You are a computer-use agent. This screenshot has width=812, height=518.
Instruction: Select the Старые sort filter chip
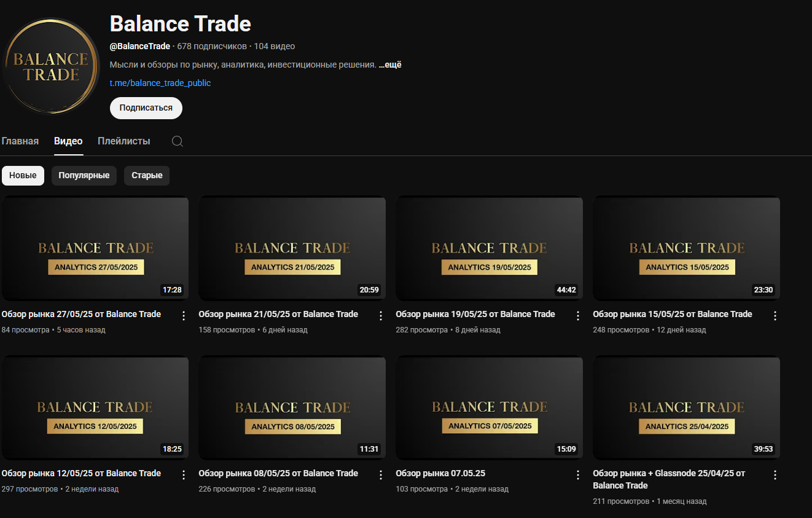click(x=147, y=176)
